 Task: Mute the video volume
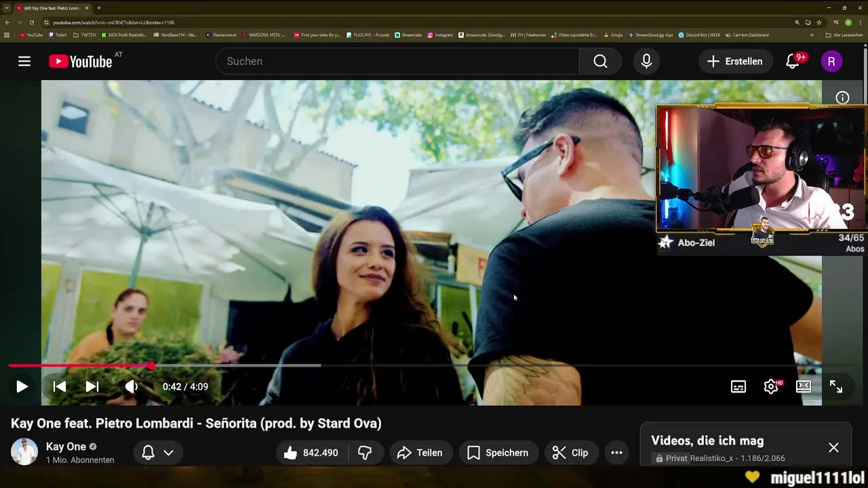(131, 386)
